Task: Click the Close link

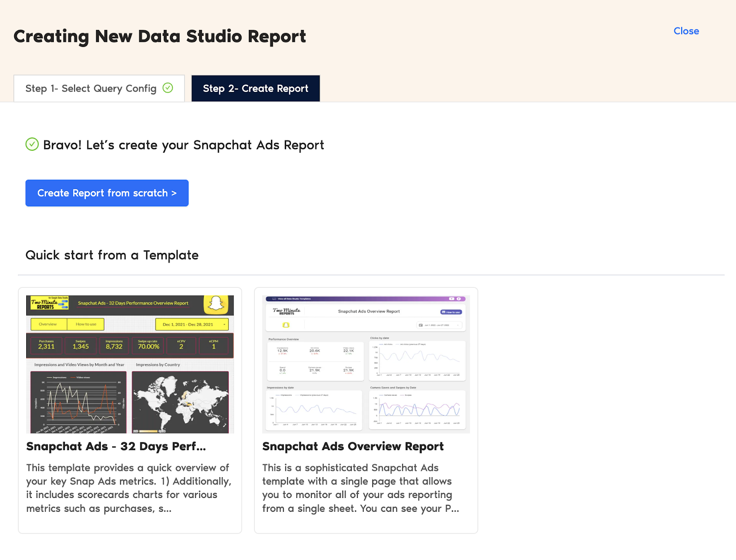Action: [x=686, y=31]
